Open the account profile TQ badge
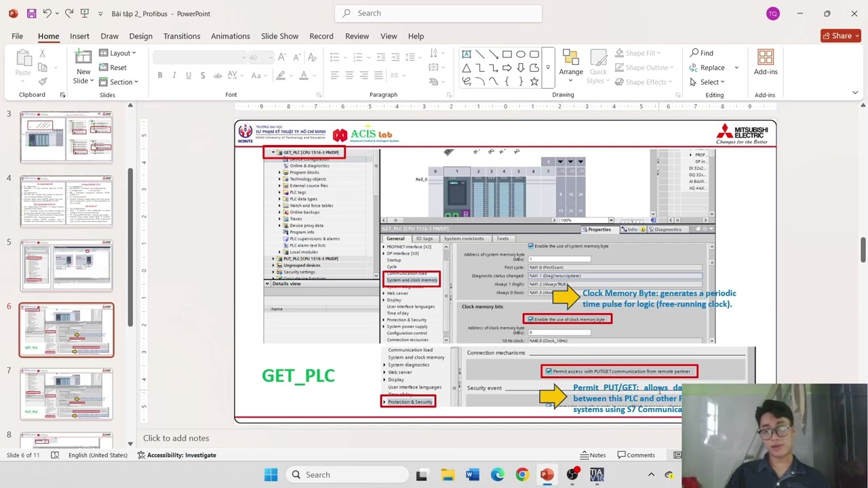The image size is (868, 488). 772,14
